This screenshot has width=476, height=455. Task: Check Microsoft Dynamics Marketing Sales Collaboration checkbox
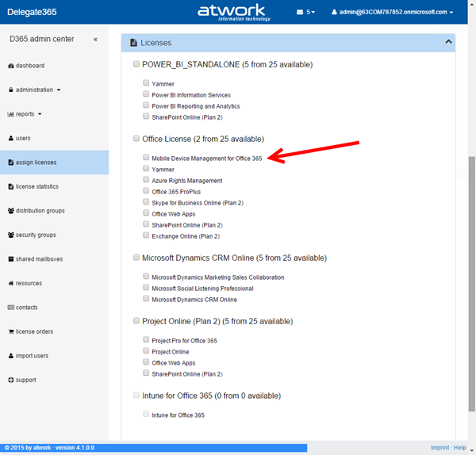[x=146, y=277]
